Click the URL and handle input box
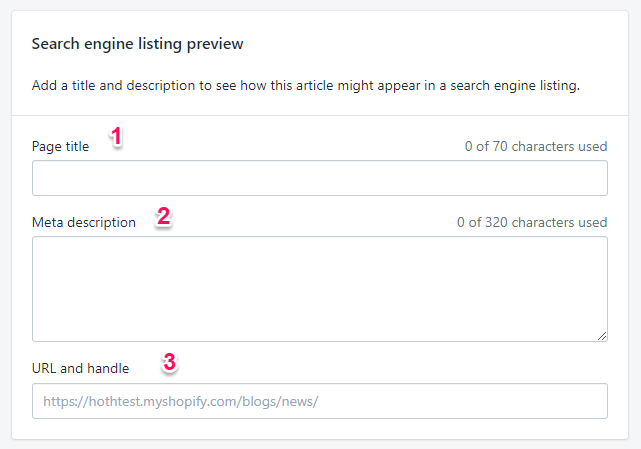 319,401
